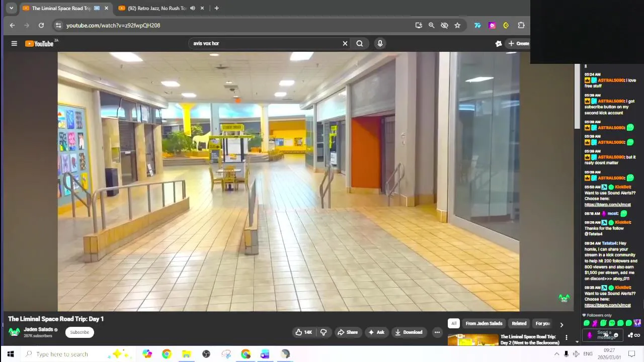
Task: Open the Ask AI button
Action: [x=376, y=332]
